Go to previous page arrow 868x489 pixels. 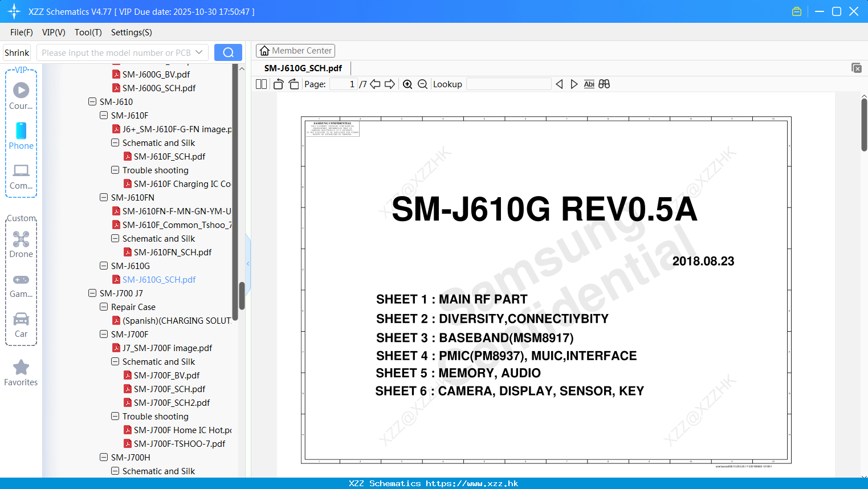point(375,84)
